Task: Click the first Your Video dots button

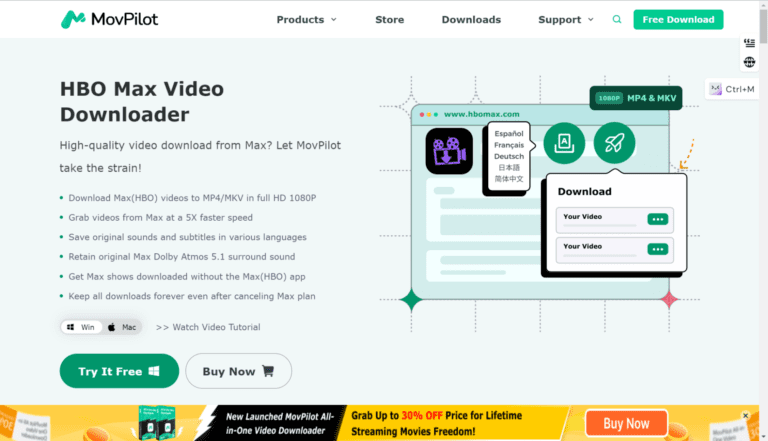Action: 657,219
